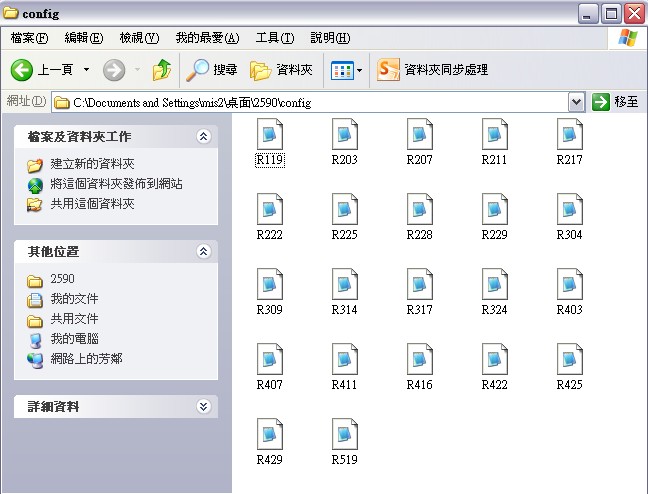Expand the 詳細資料 panel
The width and height of the screenshot is (648, 494).
203,406
